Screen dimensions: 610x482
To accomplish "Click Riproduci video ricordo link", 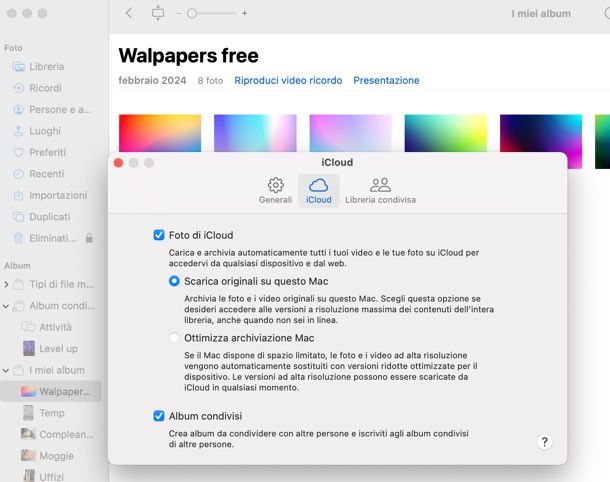I will (x=288, y=81).
